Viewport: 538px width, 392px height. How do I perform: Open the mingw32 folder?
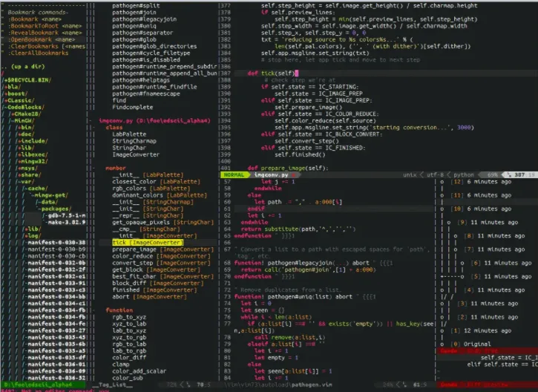pyautogui.click(x=33, y=161)
